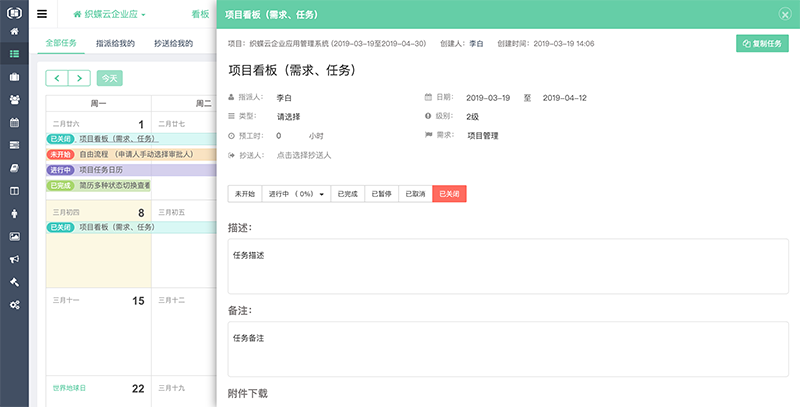Click 点击选择抄送人 to choose CC
Image resolution: width=800 pixels, height=407 pixels.
pos(304,155)
